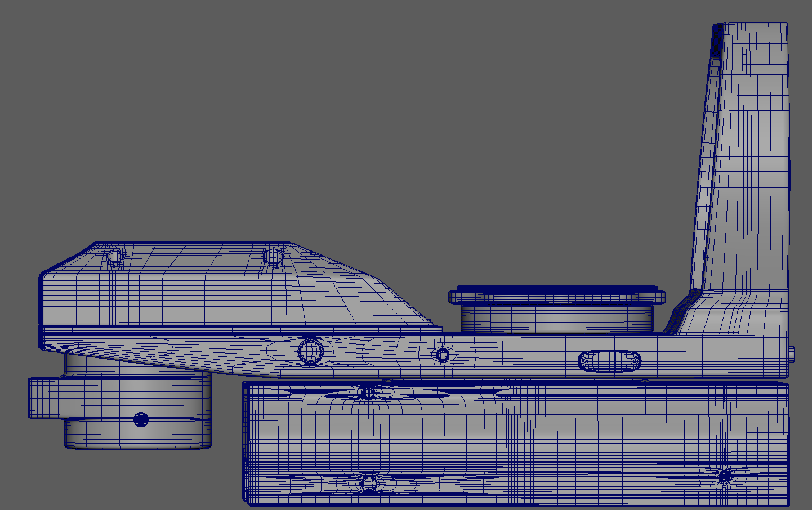This screenshot has width=812, height=510.
Task: Select the large circular hole on the arm
Action: (x=310, y=351)
